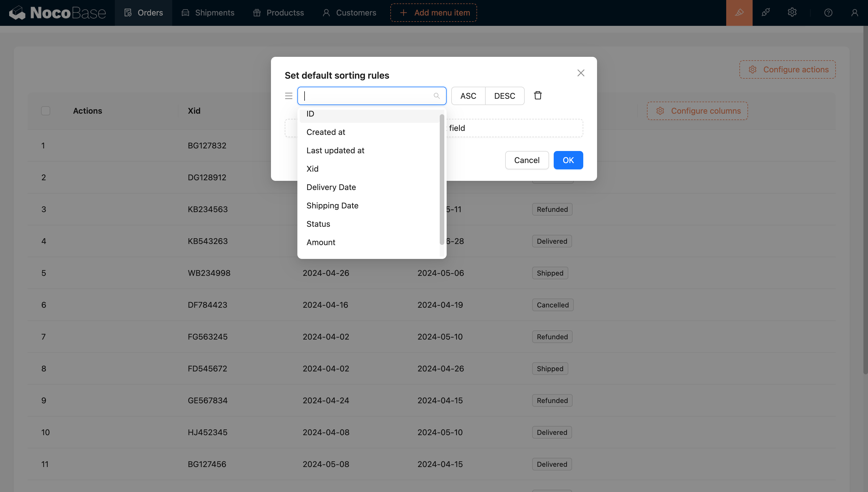Image resolution: width=868 pixels, height=492 pixels.
Task: Open the plugin manager rocket icon
Action: click(x=766, y=13)
